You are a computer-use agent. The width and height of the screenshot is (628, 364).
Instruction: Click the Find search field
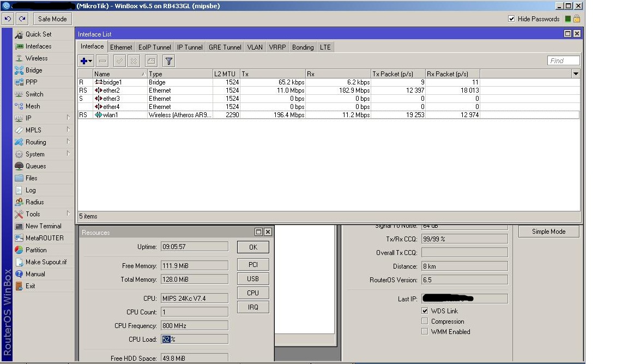pos(563,61)
